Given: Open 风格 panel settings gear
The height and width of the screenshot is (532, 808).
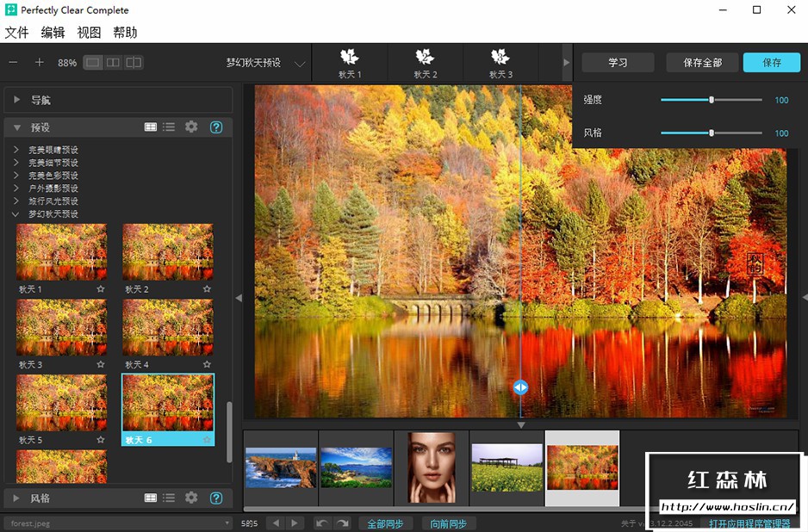Looking at the screenshot, I should point(191,498).
